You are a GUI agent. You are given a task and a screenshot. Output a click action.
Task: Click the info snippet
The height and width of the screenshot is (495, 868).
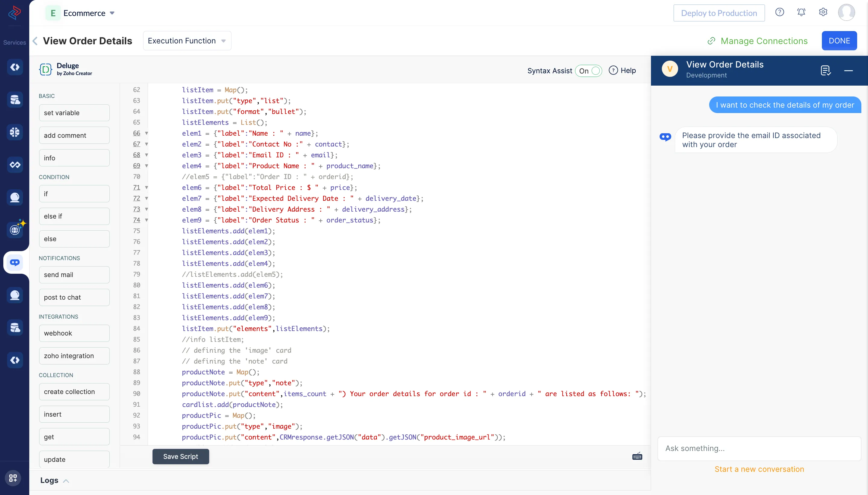74,158
